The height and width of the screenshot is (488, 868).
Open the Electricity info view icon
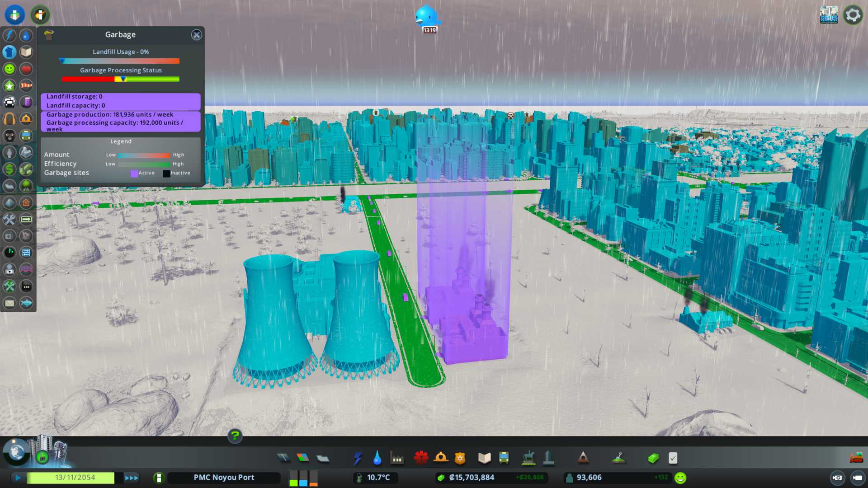(9, 35)
